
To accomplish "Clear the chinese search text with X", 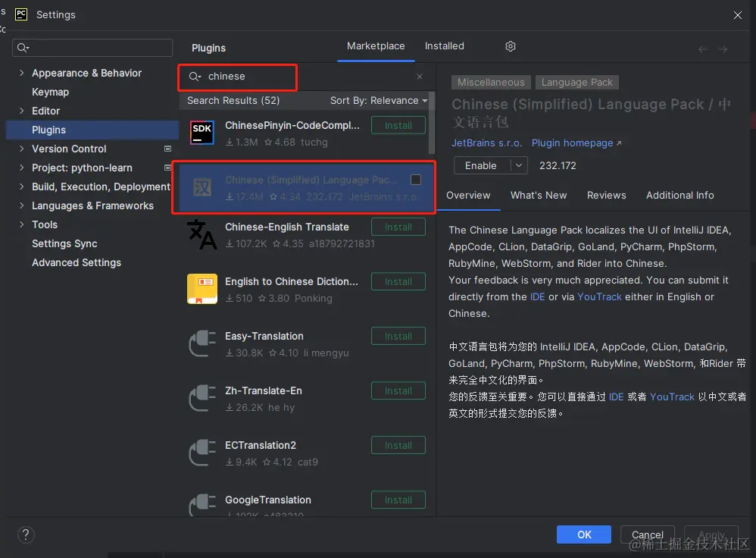I will [x=420, y=77].
